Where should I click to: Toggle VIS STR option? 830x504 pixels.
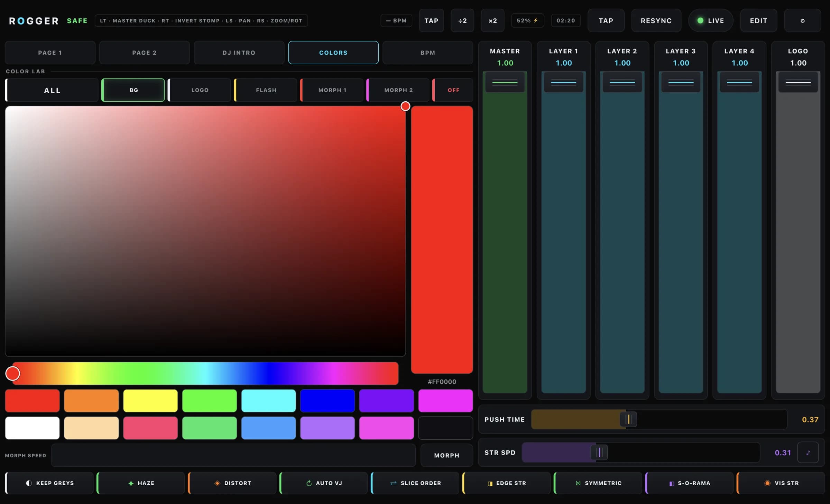tap(781, 483)
